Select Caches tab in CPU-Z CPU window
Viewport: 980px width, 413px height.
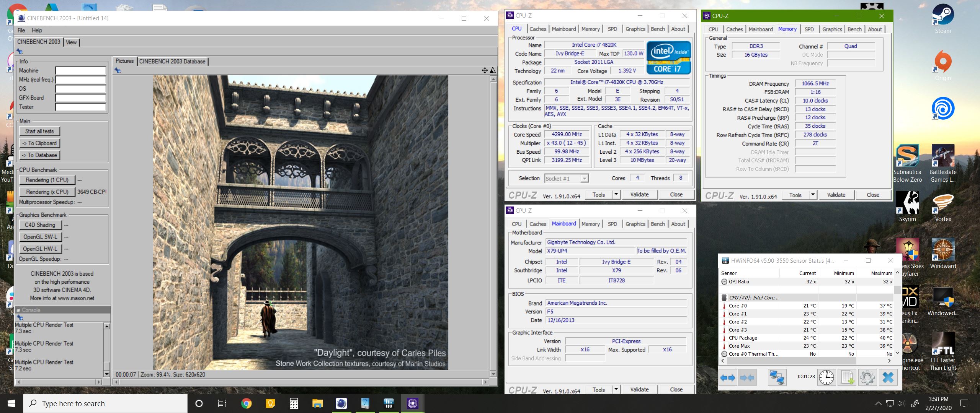[538, 29]
